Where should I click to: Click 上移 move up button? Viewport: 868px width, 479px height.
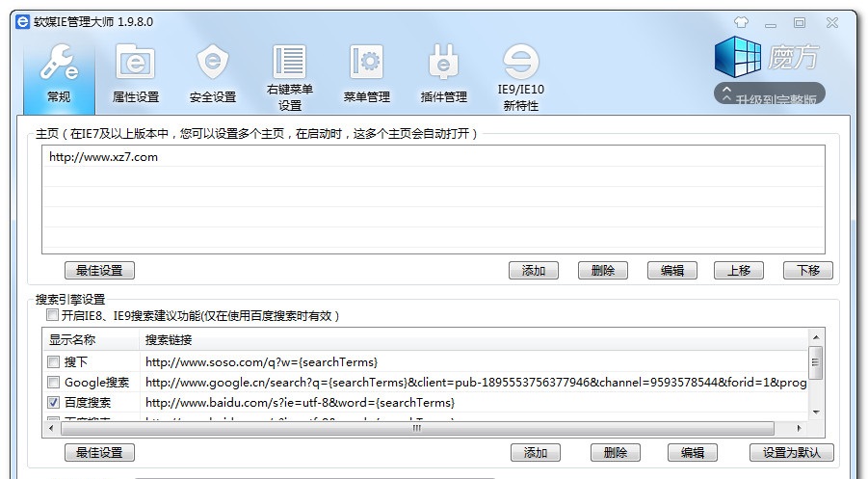[x=739, y=270]
